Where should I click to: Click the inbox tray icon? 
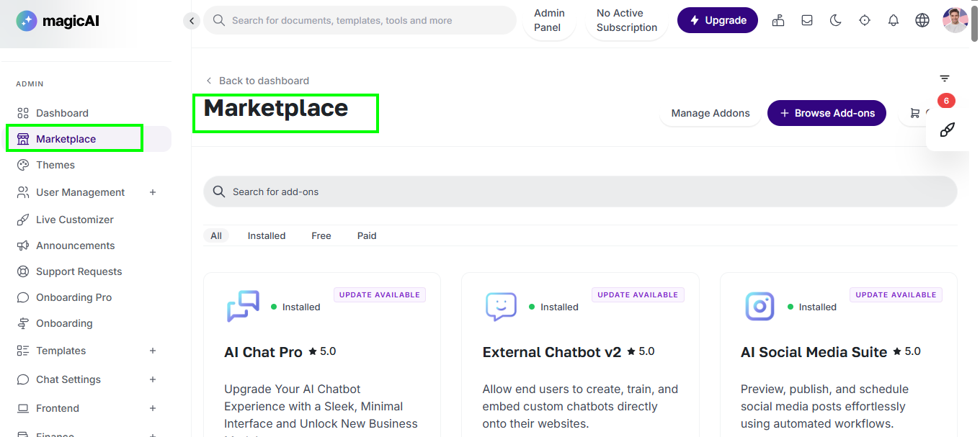coord(807,21)
